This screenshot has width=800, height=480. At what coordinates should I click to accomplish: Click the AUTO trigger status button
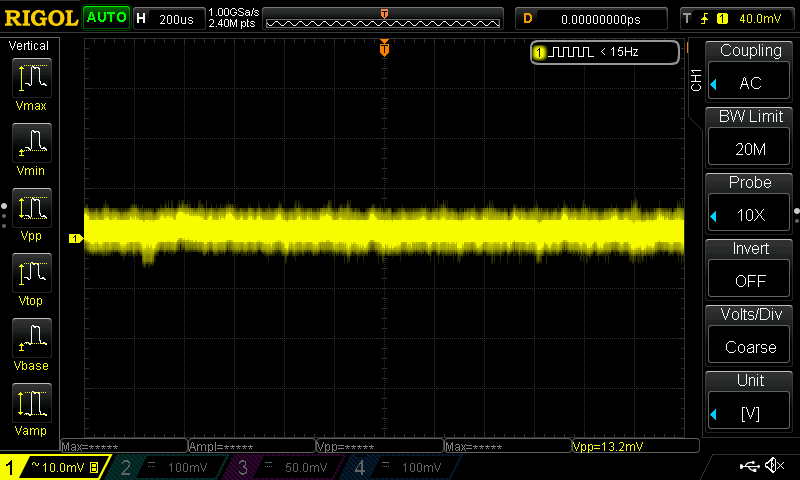click(x=106, y=18)
